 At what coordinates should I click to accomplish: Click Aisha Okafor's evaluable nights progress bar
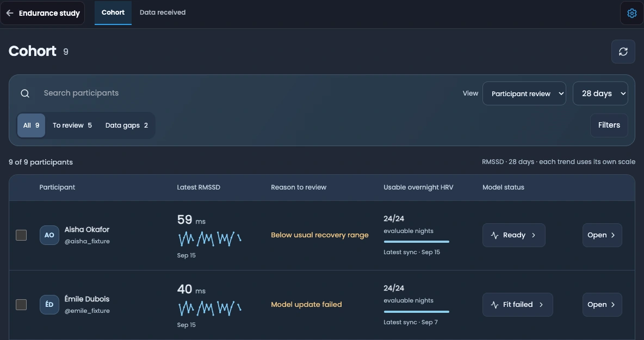(417, 242)
